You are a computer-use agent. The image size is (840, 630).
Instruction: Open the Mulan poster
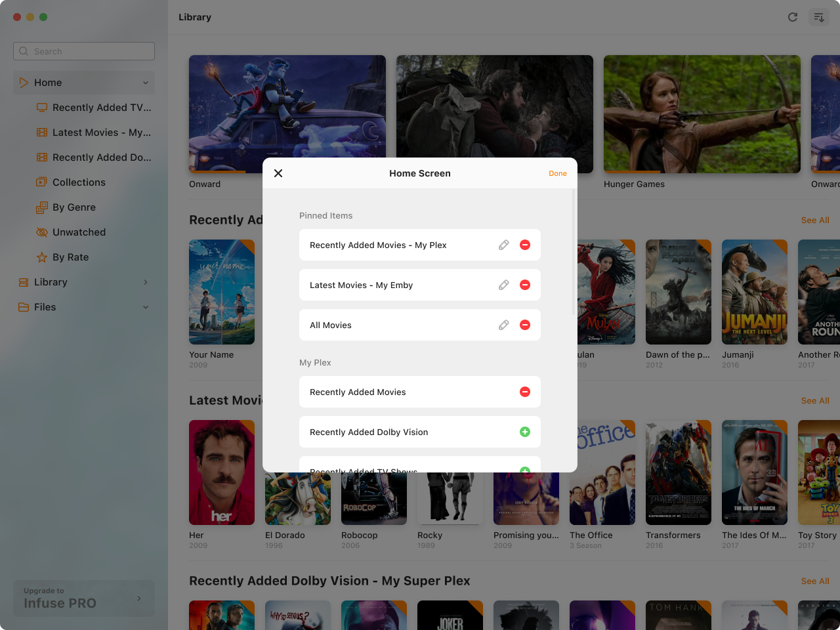[x=606, y=292]
